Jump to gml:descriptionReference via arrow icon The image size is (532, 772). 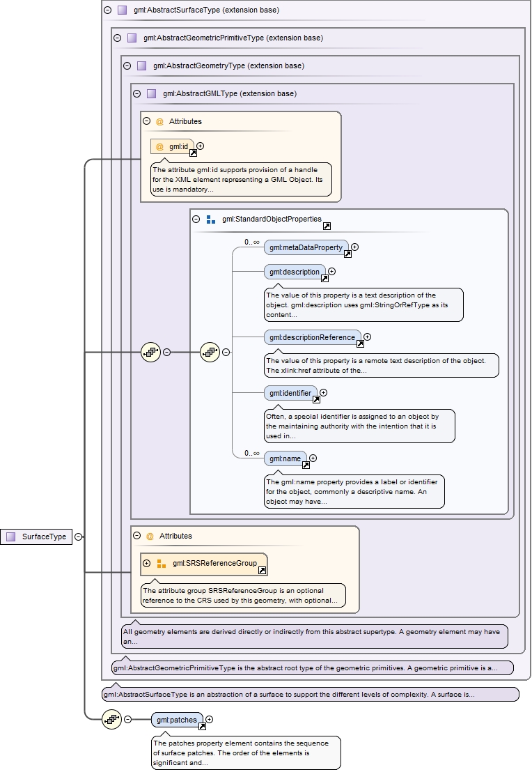point(360,343)
